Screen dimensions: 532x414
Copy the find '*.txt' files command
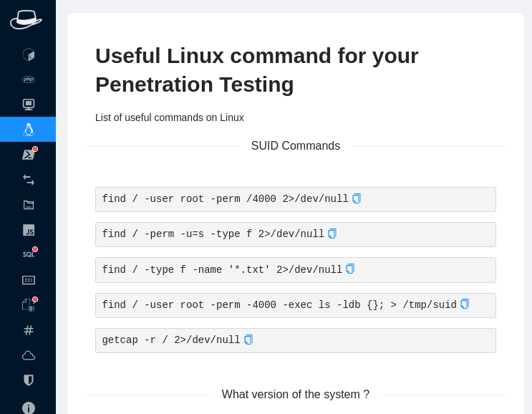tap(350, 269)
